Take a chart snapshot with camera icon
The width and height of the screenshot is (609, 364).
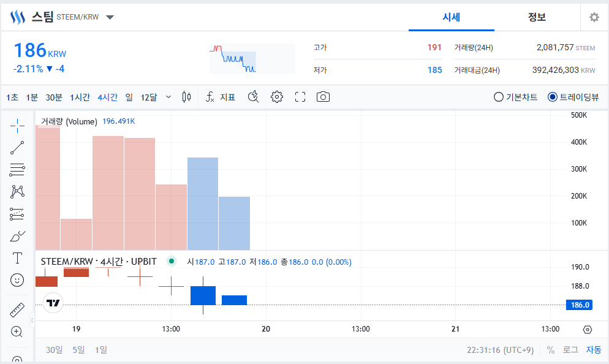point(323,97)
